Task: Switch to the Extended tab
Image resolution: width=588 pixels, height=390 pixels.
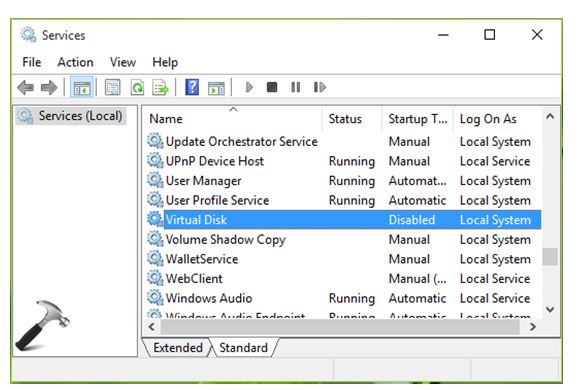Action: tap(178, 348)
